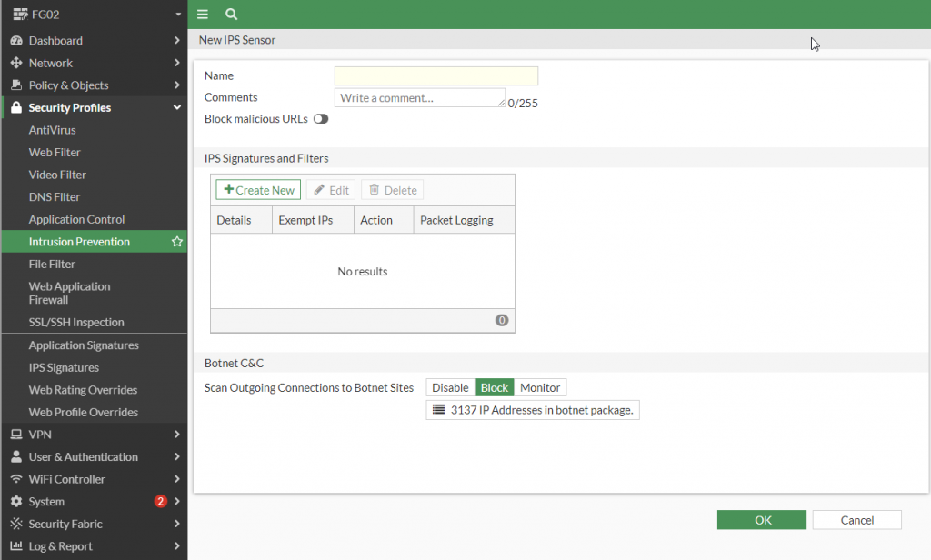
Task: Click the Security Fabric icon in sidebar
Action: click(x=16, y=524)
